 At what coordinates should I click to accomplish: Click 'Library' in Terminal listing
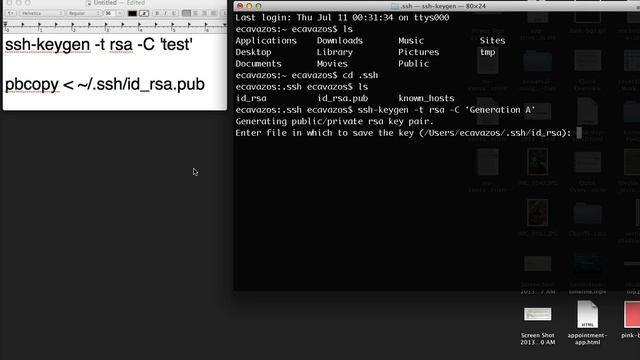[335, 52]
